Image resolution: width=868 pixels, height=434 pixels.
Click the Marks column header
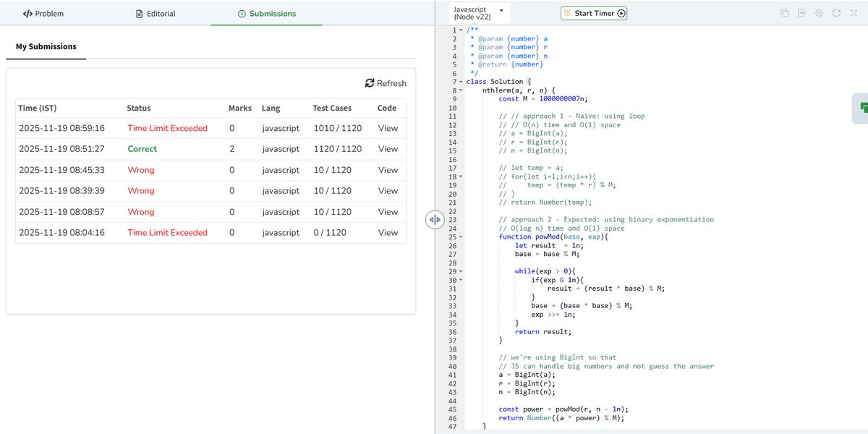(x=240, y=108)
